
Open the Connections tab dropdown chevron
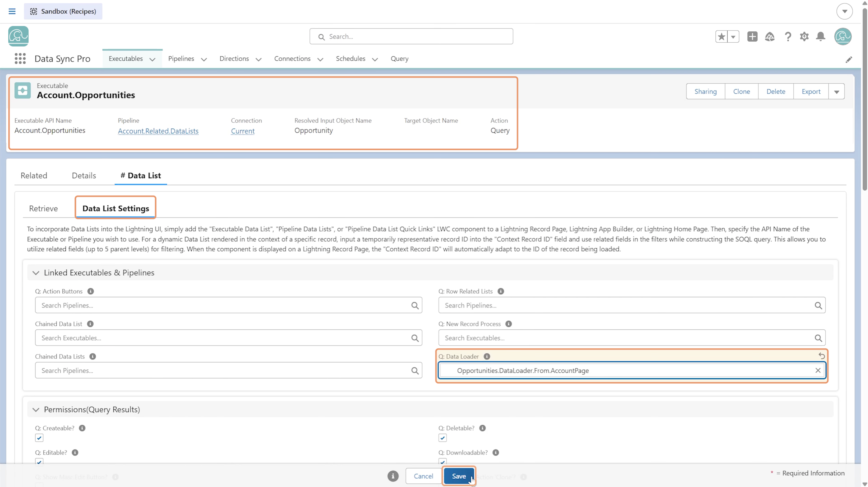320,59
